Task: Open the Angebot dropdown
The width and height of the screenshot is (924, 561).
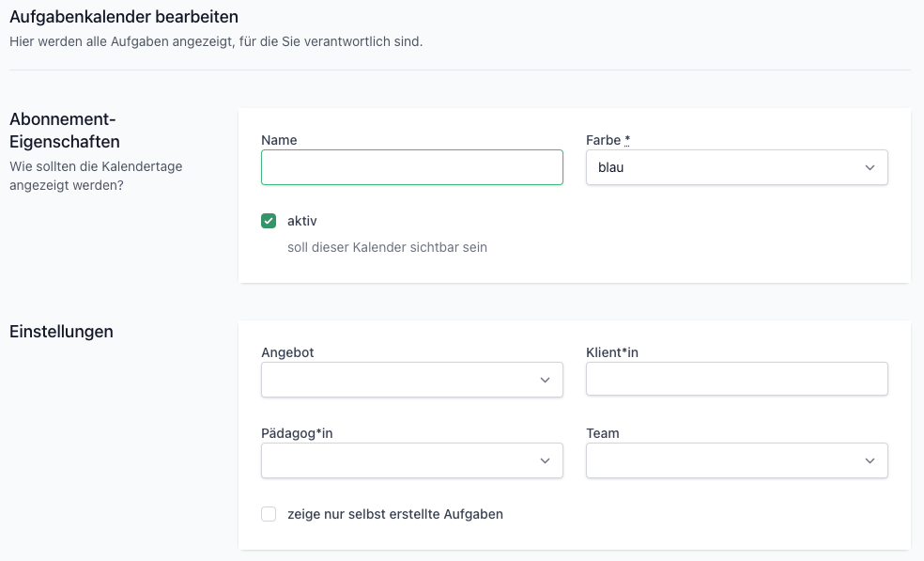Action: [412, 380]
